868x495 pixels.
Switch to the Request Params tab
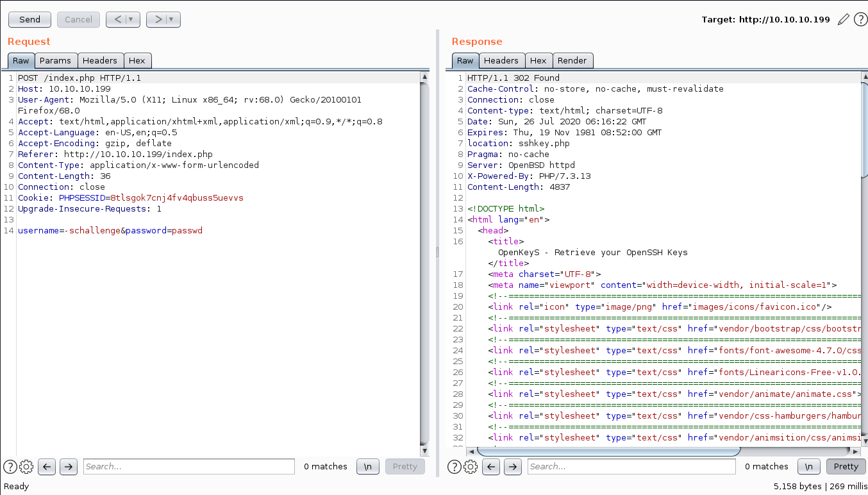click(55, 60)
